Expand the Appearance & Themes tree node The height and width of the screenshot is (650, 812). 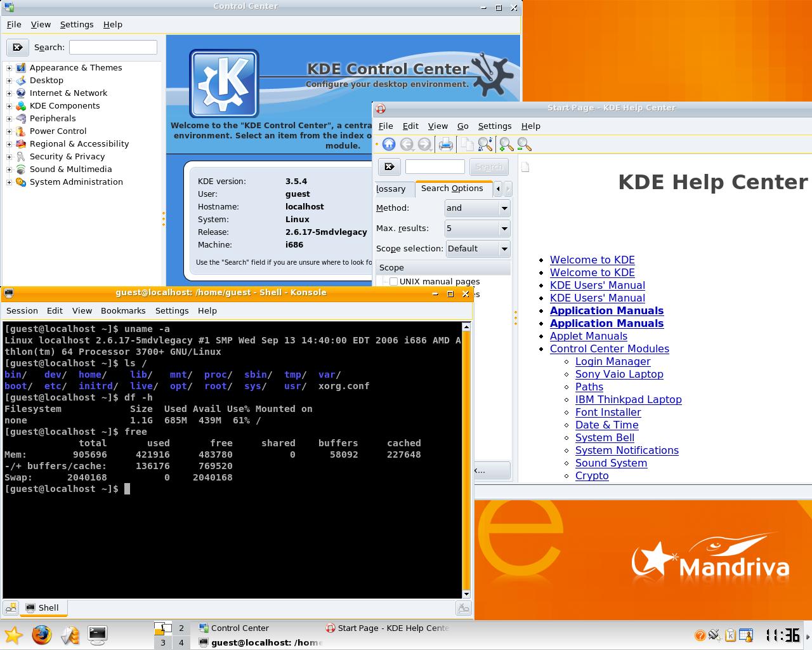9,67
